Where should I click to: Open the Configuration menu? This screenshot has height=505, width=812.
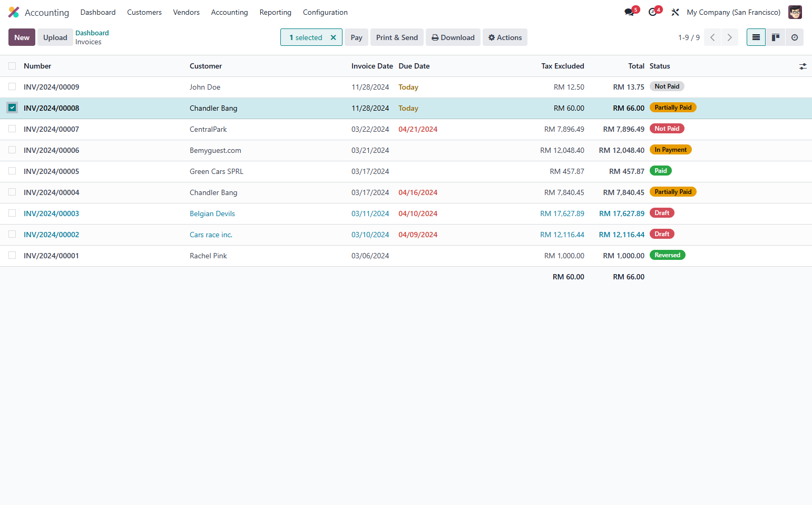pos(325,12)
